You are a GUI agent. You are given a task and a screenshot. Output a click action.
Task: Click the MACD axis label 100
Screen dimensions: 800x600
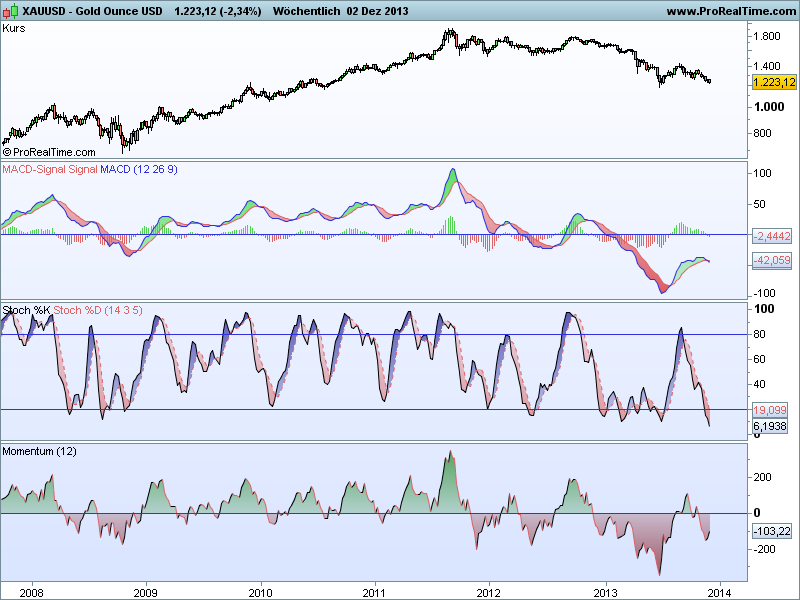pyautogui.click(x=762, y=173)
